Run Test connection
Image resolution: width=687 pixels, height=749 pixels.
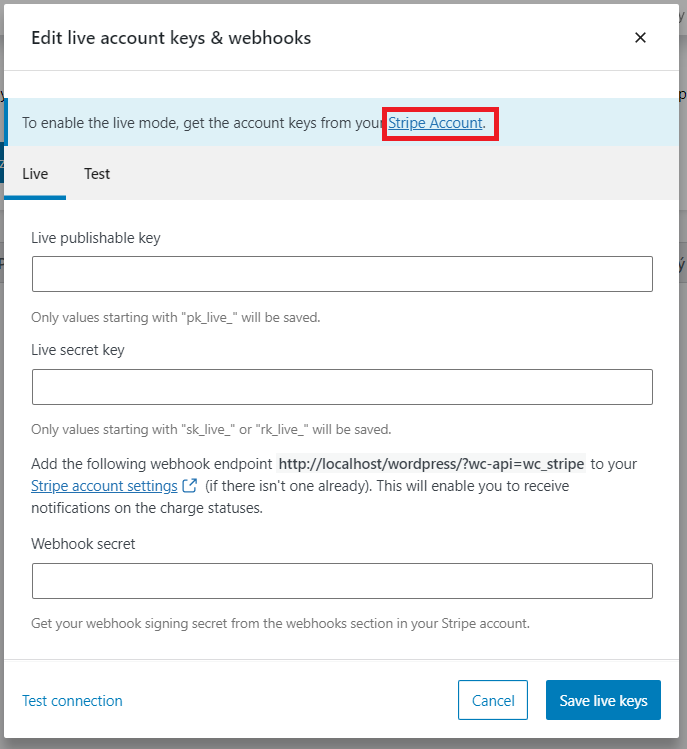72,701
